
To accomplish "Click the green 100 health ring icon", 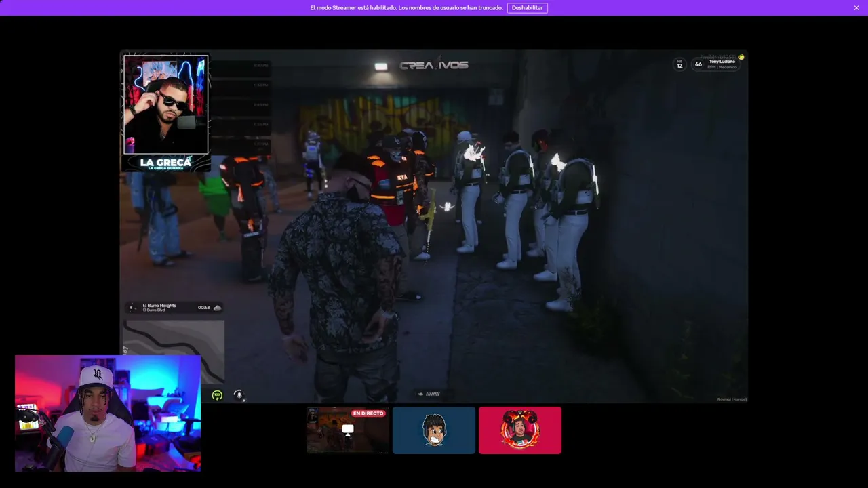I will tap(217, 395).
